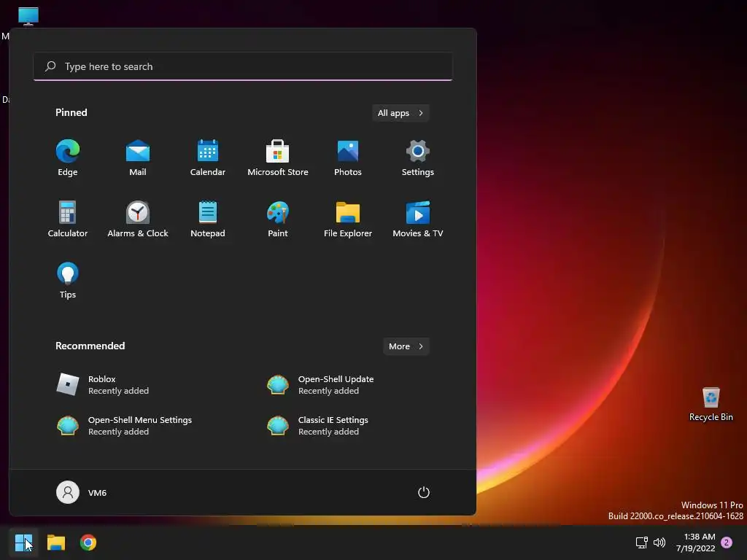
Task: Launch Alarms & Clock
Action: [138, 219]
